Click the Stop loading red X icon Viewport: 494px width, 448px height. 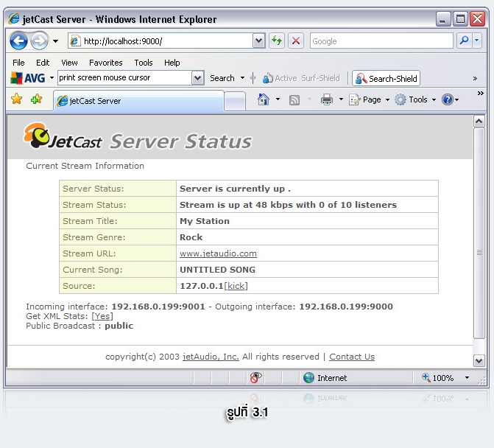click(296, 41)
